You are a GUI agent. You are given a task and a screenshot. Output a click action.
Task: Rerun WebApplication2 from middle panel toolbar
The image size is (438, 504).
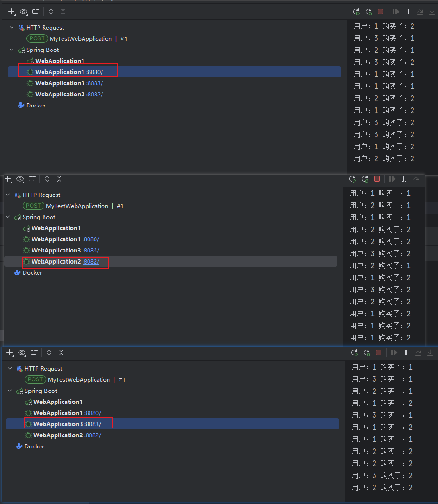(x=353, y=179)
